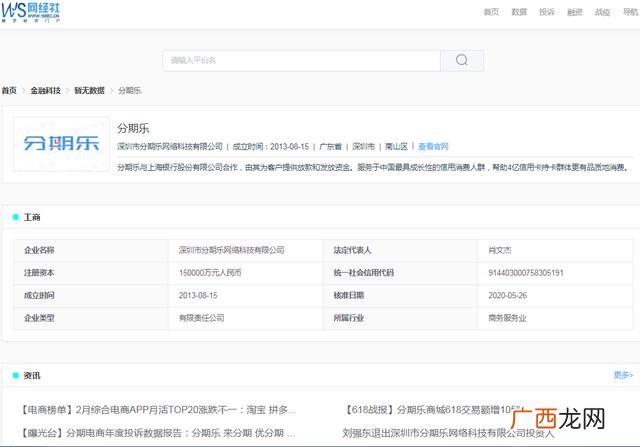Go to 金融科技 in the breadcrumb
This screenshot has height=447, width=640.
[45, 90]
